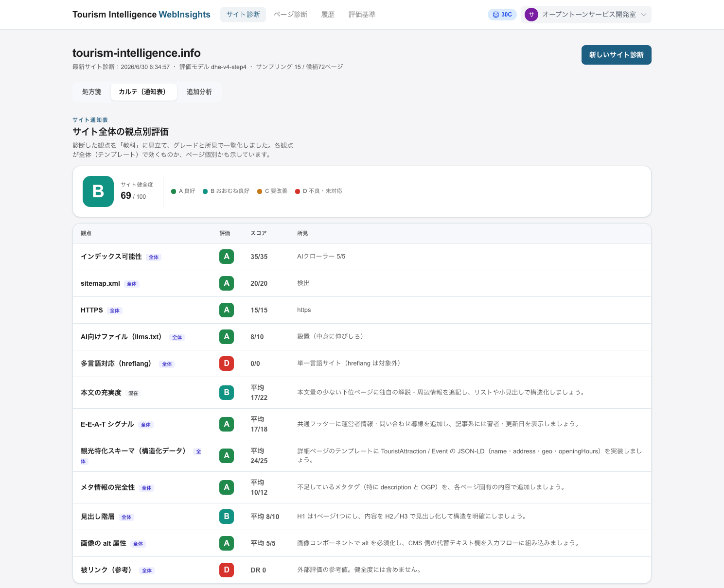
Task: Click the A grade badge for 画像の alt 属性
Action: click(227, 543)
